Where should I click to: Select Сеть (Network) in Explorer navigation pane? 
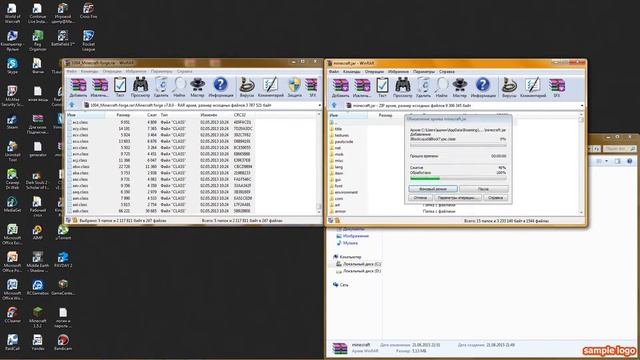[x=341, y=285]
